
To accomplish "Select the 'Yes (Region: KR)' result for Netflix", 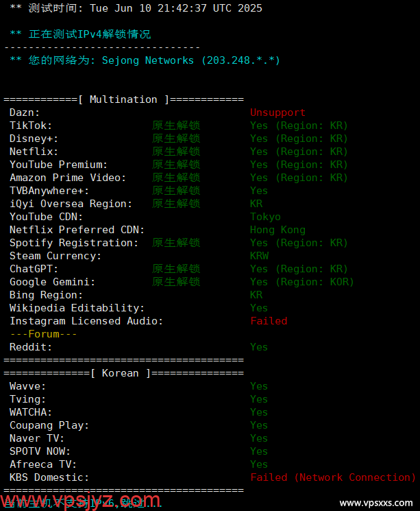I will point(299,152).
